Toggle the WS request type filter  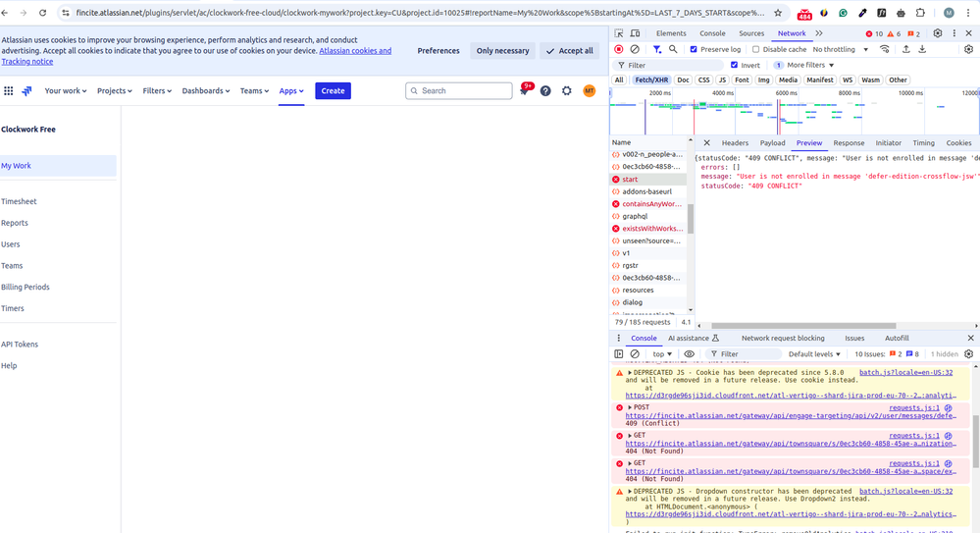tap(847, 80)
